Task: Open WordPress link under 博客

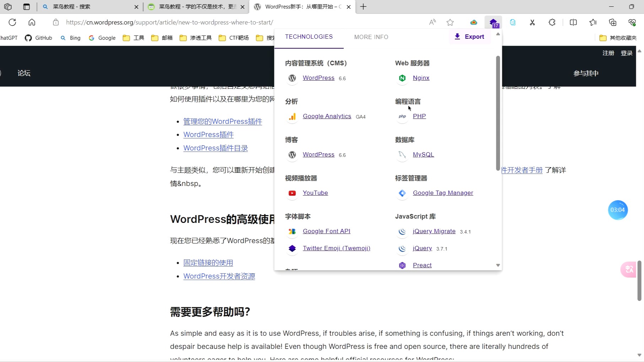Action: click(x=319, y=154)
